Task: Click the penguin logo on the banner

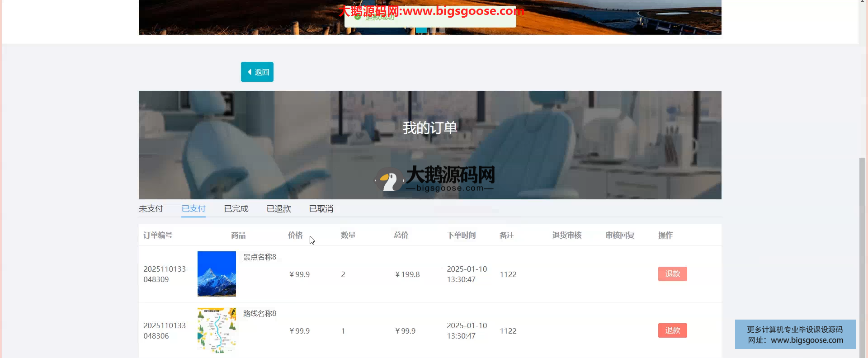Action: [x=389, y=180]
